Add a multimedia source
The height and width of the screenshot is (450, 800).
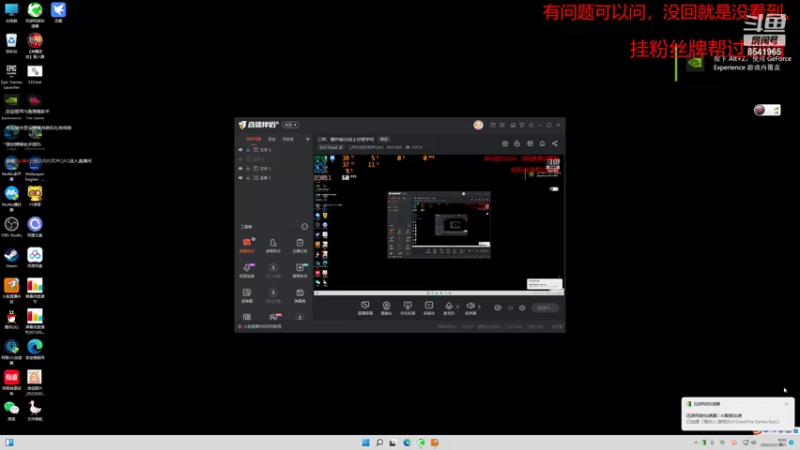pos(429,308)
